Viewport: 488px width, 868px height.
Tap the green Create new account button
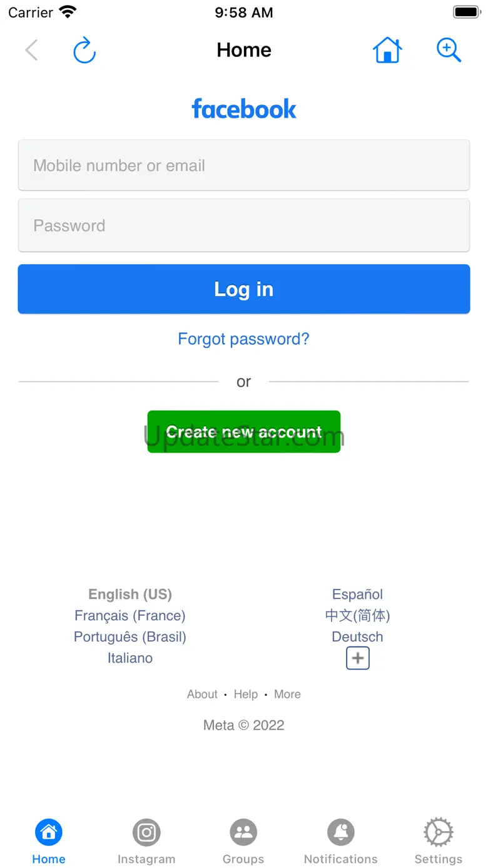tap(244, 432)
